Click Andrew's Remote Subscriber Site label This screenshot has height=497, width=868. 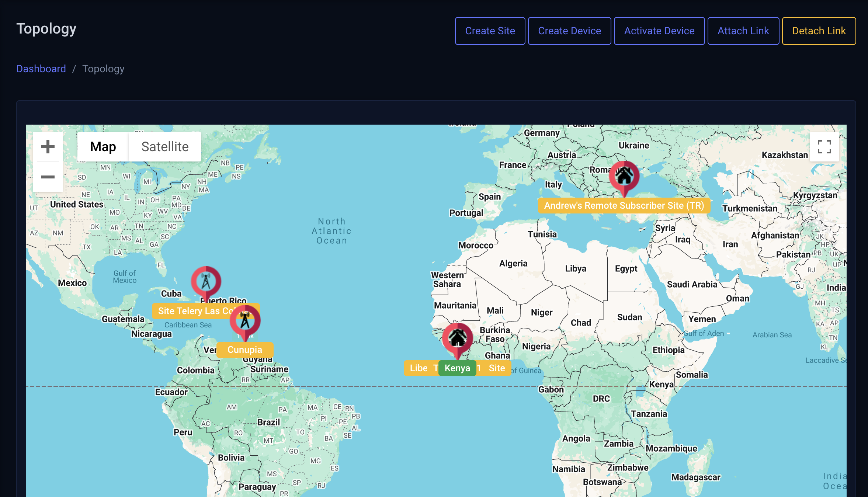click(624, 205)
